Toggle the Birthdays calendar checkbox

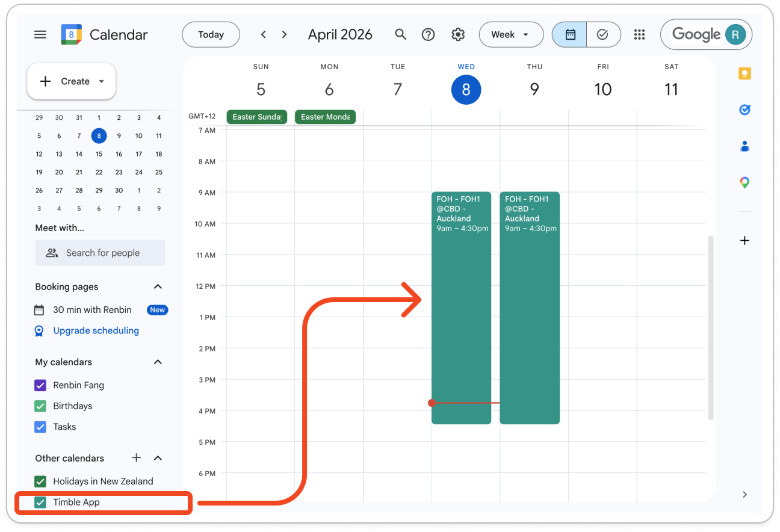click(40, 406)
